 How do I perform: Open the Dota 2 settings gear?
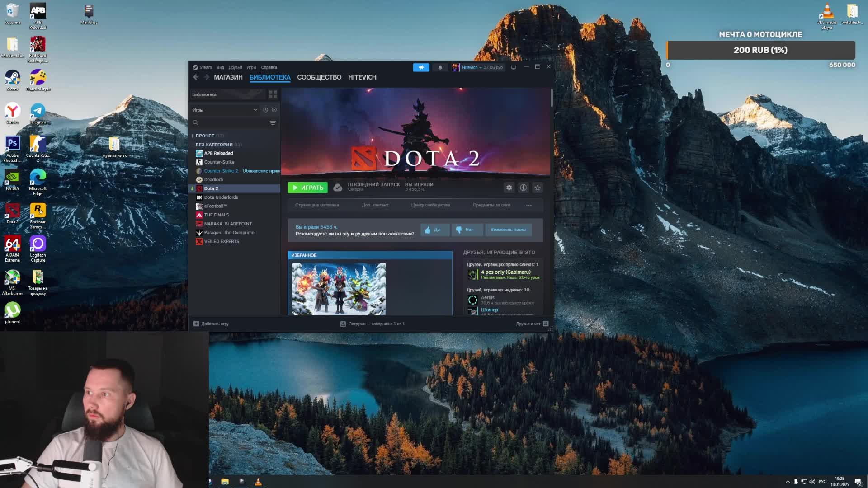coord(509,188)
